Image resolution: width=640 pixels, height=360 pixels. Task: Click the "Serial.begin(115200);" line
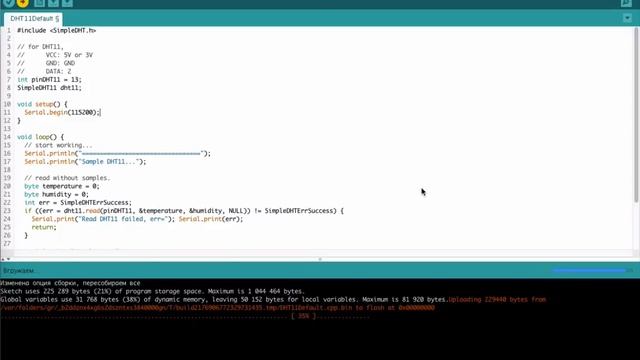coord(62,113)
